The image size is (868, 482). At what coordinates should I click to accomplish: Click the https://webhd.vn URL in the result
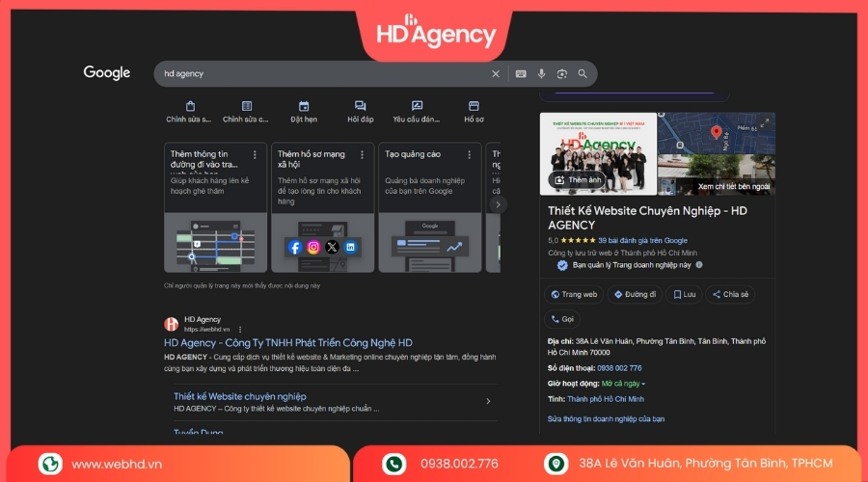[x=207, y=330]
